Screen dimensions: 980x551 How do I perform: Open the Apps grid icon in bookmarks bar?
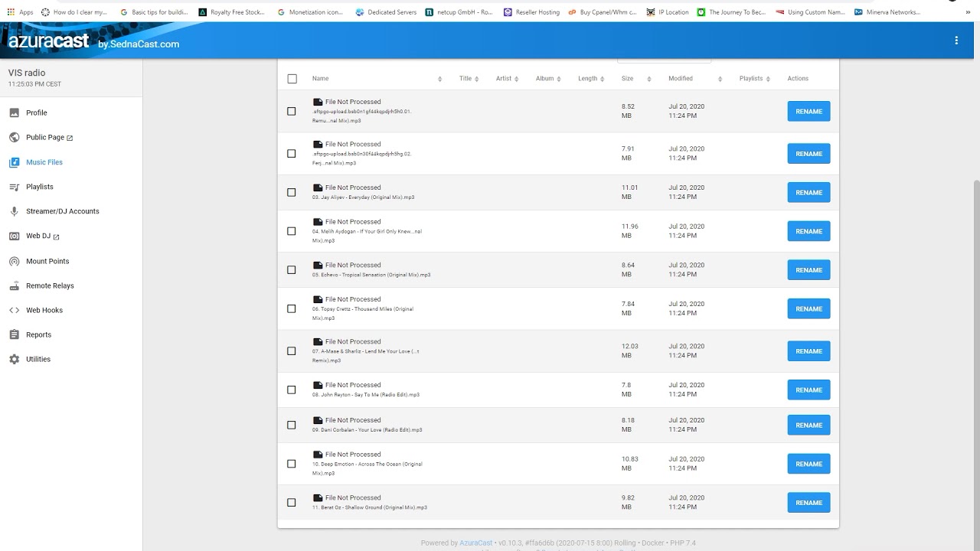point(11,12)
